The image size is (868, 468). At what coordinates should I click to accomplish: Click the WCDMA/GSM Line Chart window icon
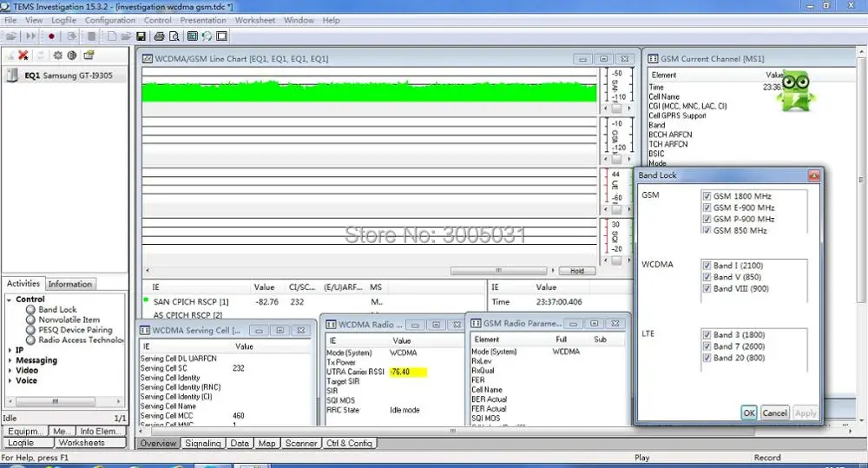pos(148,59)
